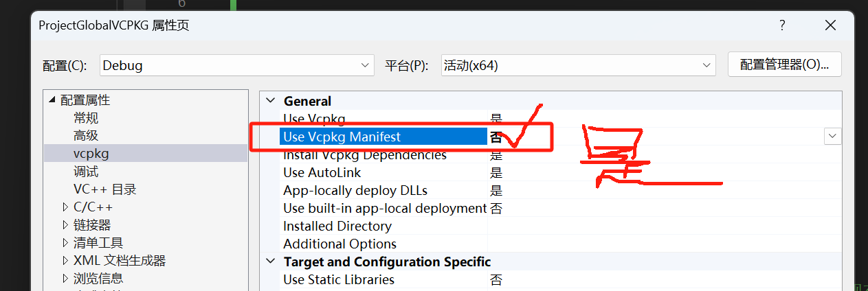868x291 pixels.
Task: Select the vcpkg tree item
Action: (91, 154)
